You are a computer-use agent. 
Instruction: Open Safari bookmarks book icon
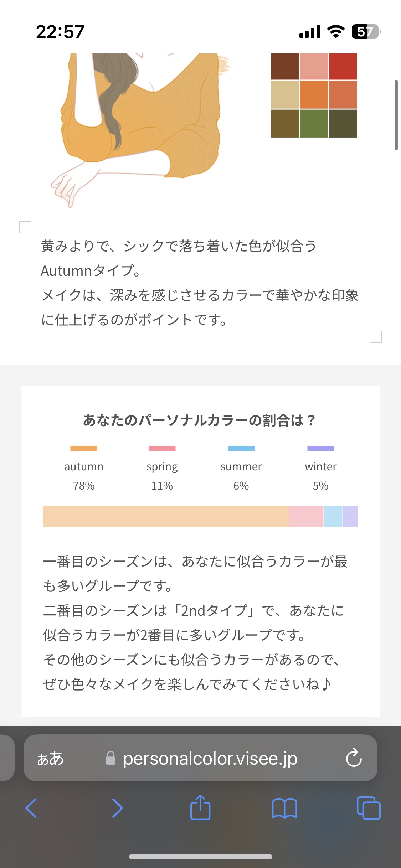[284, 808]
